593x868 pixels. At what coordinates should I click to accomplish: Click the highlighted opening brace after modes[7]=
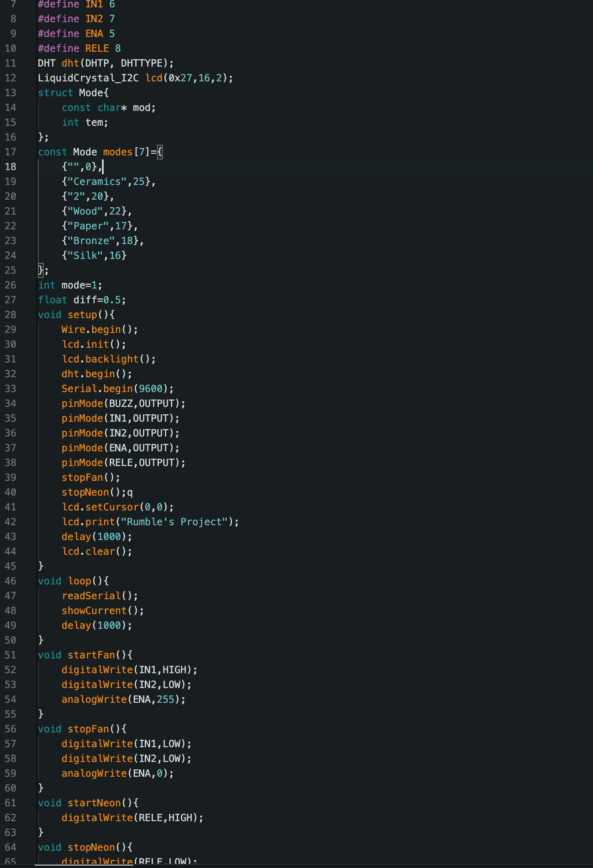(x=160, y=152)
